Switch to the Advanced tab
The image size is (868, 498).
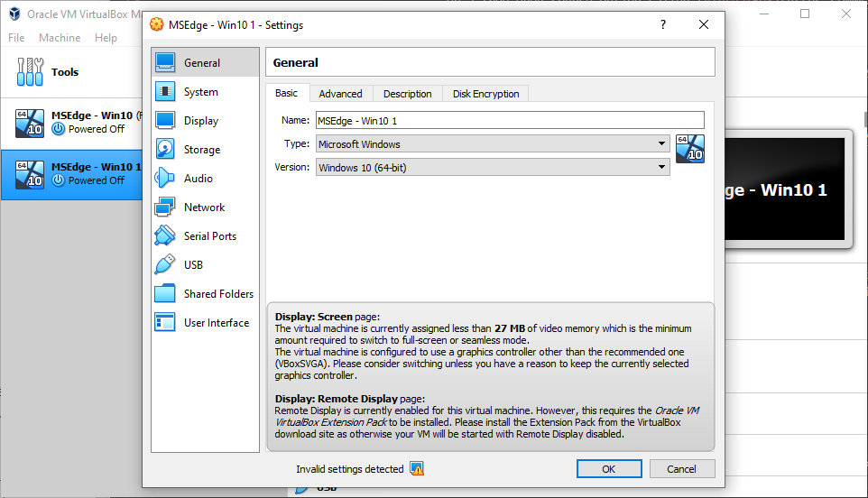pyautogui.click(x=340, y=94)
